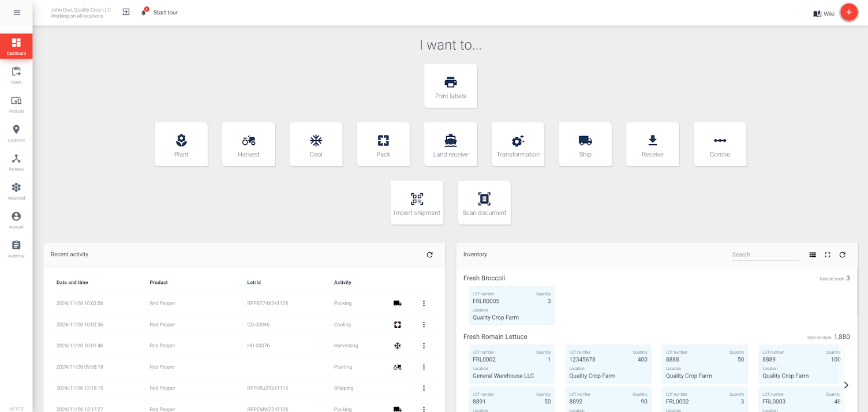Click the inventory Search field
The image size is (868, 412).
click(x=765, y=254)
